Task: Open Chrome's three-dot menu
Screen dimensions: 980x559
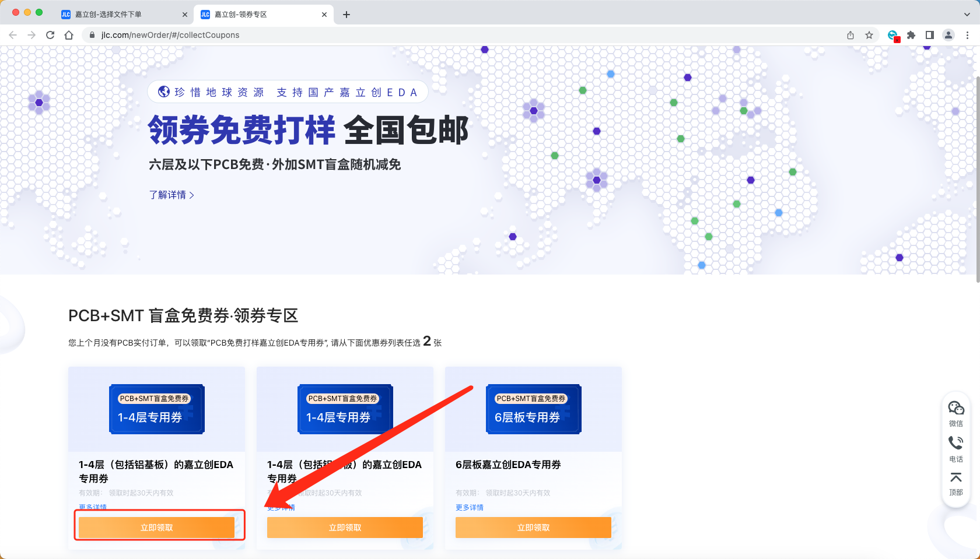Action: tap(967, 35)
